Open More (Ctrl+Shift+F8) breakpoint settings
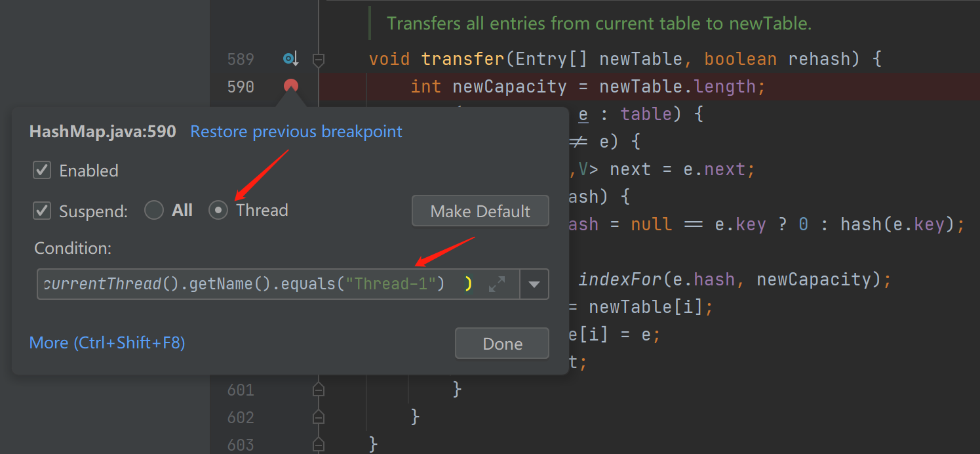 [x=108, y=342]
